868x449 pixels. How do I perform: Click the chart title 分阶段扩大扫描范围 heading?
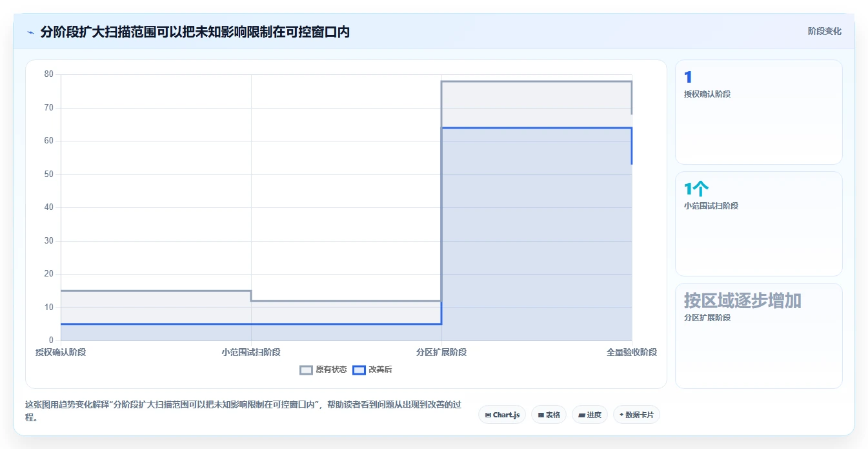pyautogui.click(x=195, y=32)
